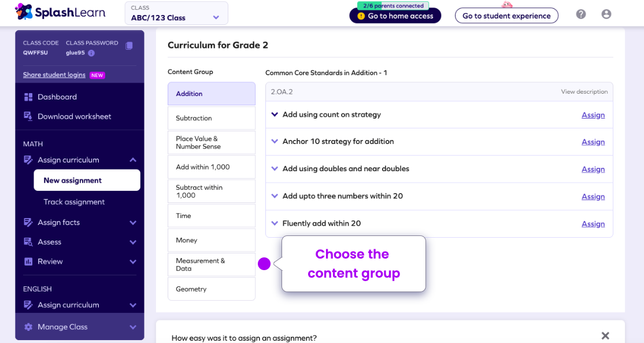Assign Anchor 10 strategy for addition

click(x=593, y=142)
